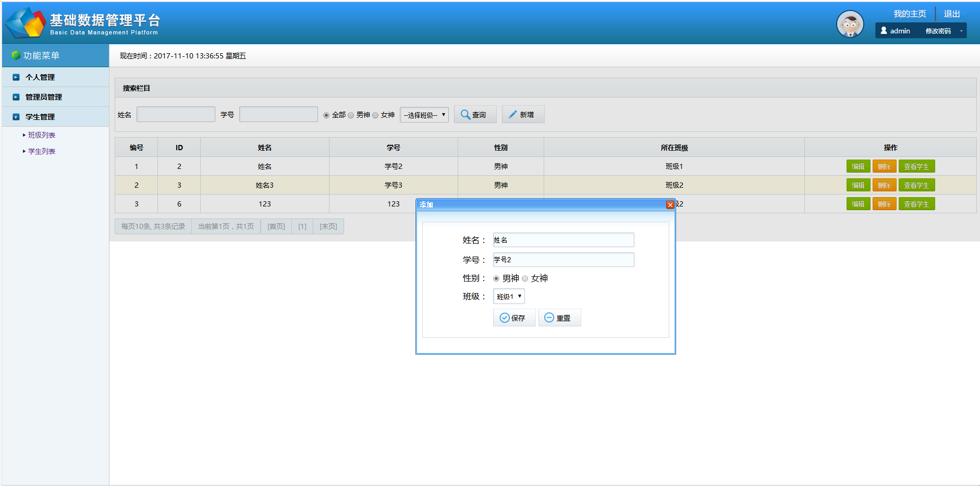980x486 pixels.
Task: Click 查看学生 for 姓名3 row
Action: click(916, 185)
